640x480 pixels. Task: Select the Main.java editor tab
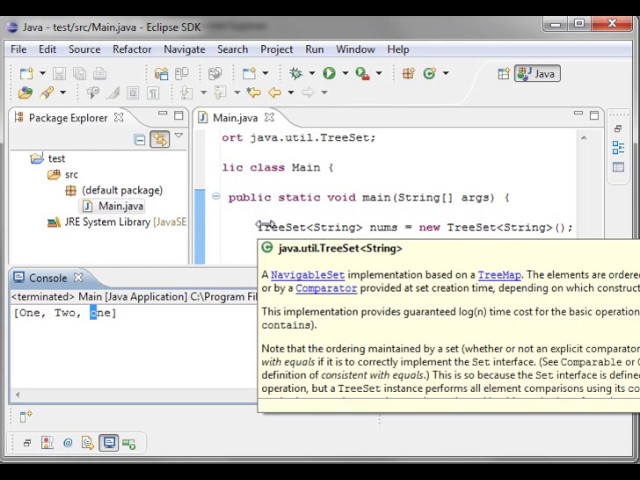tap(235, 118)
